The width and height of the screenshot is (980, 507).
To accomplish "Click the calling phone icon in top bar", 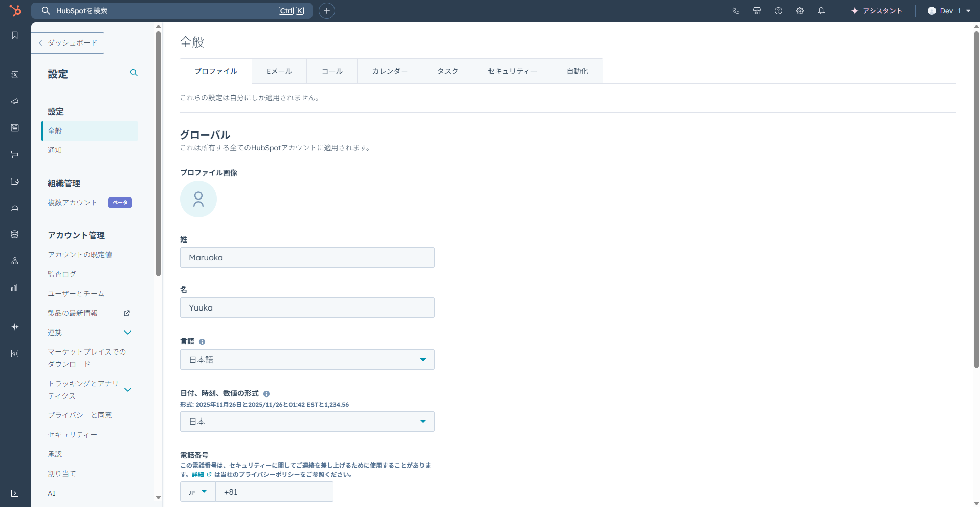I will [736, 11].
